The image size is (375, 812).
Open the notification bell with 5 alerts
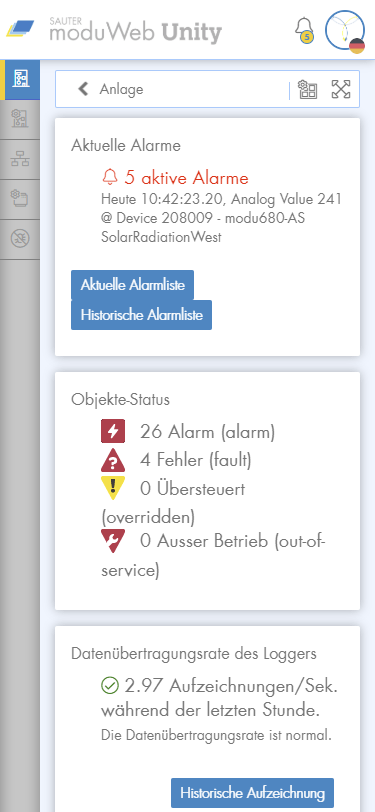pyautogui.click(x=305, y=30)
